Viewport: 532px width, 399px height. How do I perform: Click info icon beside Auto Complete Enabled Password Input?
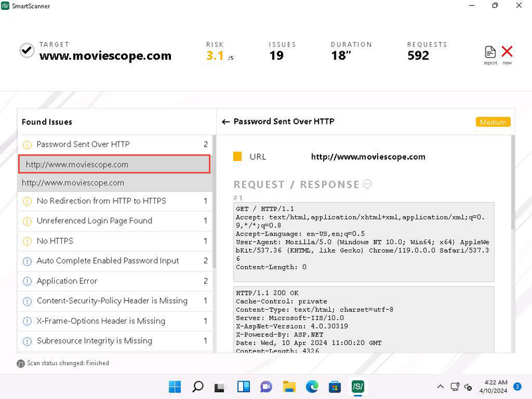27,261
